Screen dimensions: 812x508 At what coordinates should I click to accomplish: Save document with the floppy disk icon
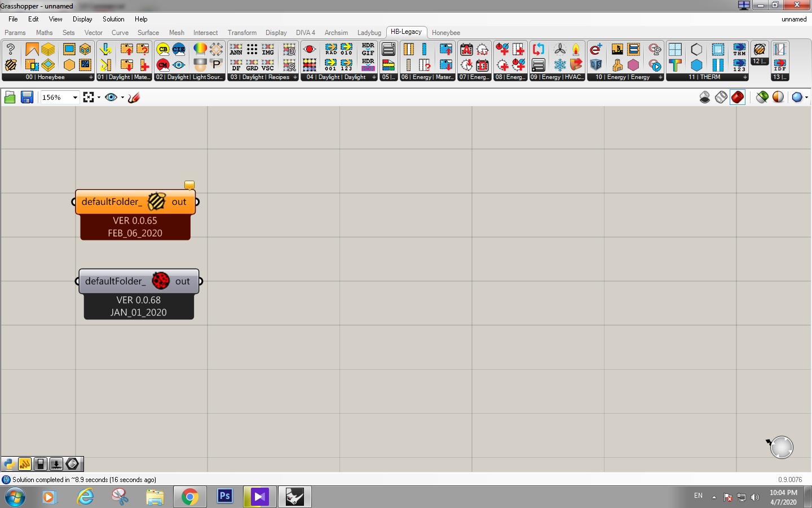click(27, 97)
